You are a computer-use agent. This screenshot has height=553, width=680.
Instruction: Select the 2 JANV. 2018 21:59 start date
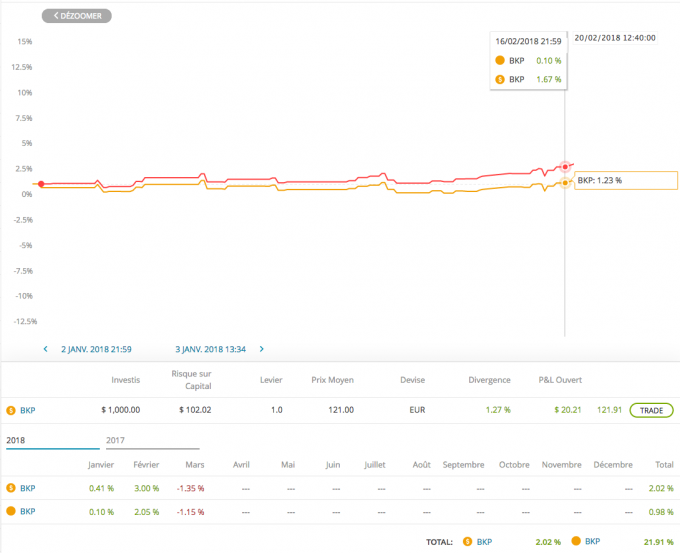click(x=96, y=349)
